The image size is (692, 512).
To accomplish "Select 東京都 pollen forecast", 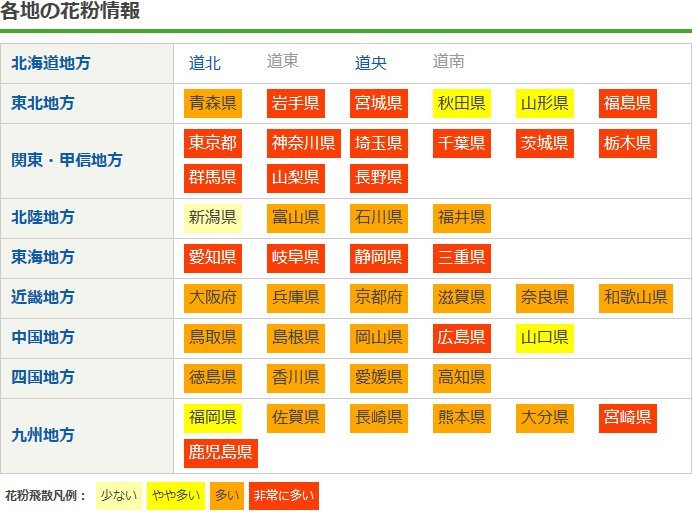I will pos(213,143).
